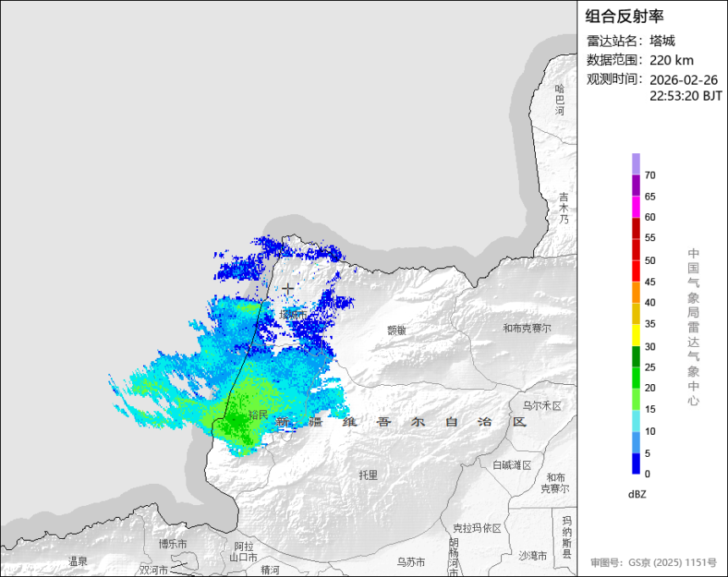728x577 pixels.
Task: Click the dark green 25-30 dBZ swatch
Action: (x=636, y=356)
